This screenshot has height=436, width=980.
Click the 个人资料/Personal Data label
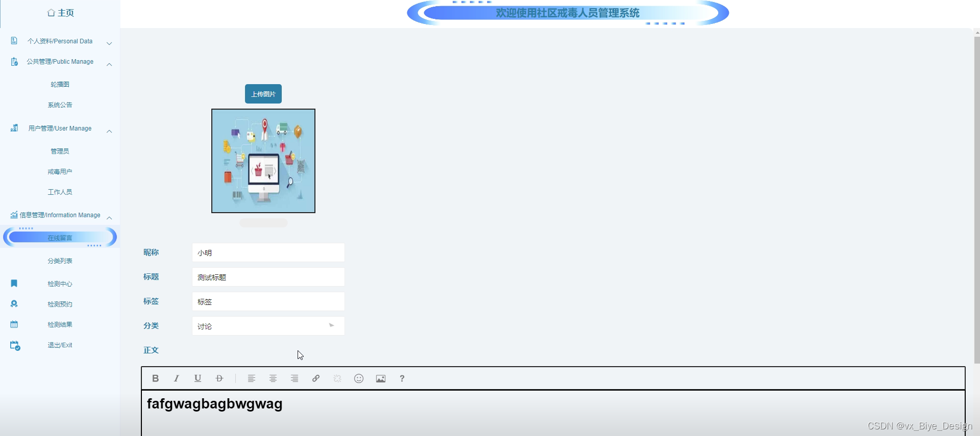click(x=60, y=41)
